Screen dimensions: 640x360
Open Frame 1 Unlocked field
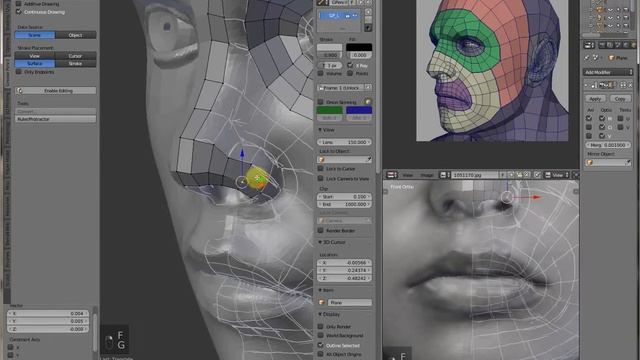click(340, 88)
